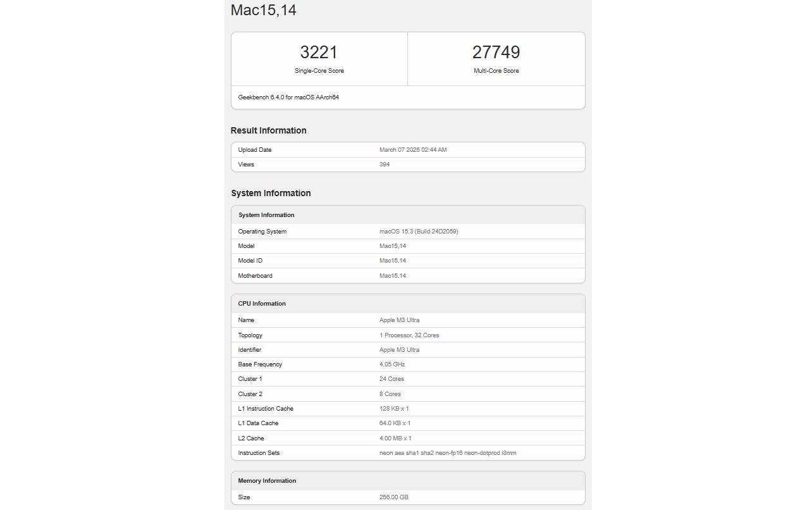Click the Operating System label

point(262,232)
